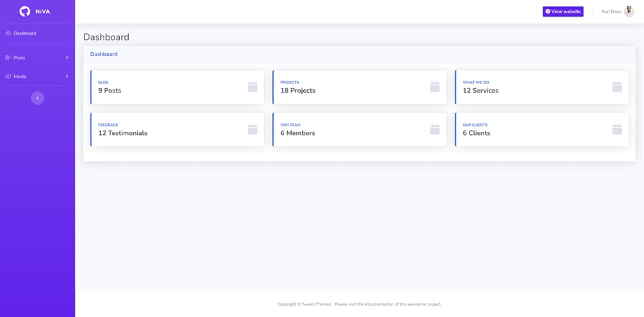The height and width of the screenshot is (317, 644).
Task: Click calendar icon on the Blog card
Action: 252,87
